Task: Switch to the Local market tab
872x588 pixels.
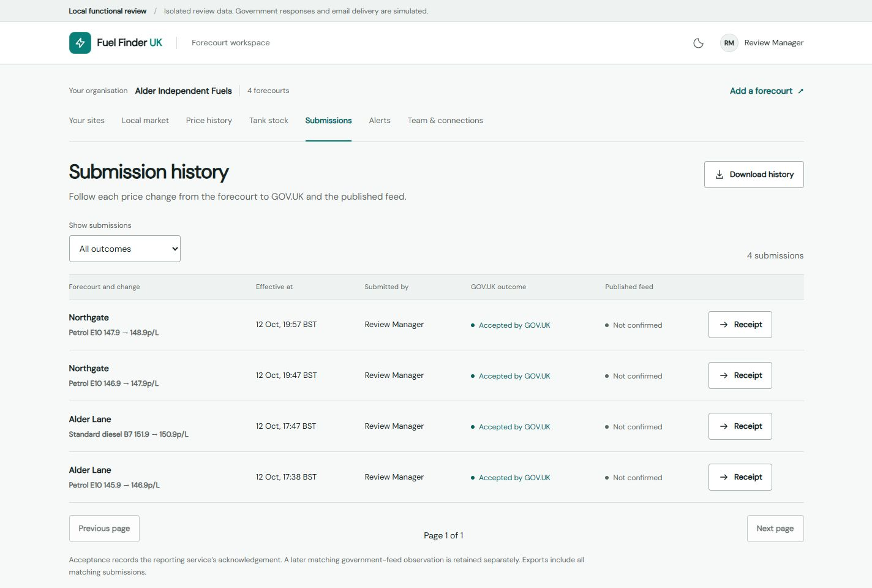Action: coord(145,121)
